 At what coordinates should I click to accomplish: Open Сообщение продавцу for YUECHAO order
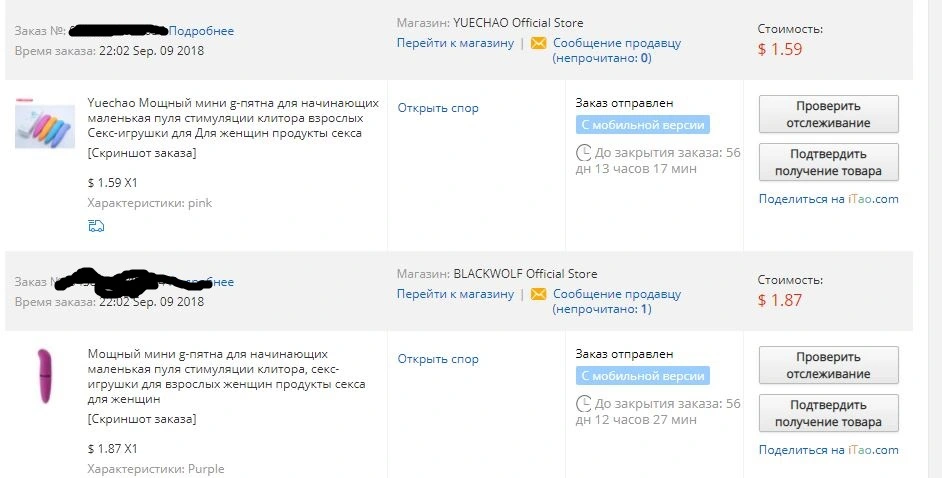pyautogui.click(x=617, y=43)
